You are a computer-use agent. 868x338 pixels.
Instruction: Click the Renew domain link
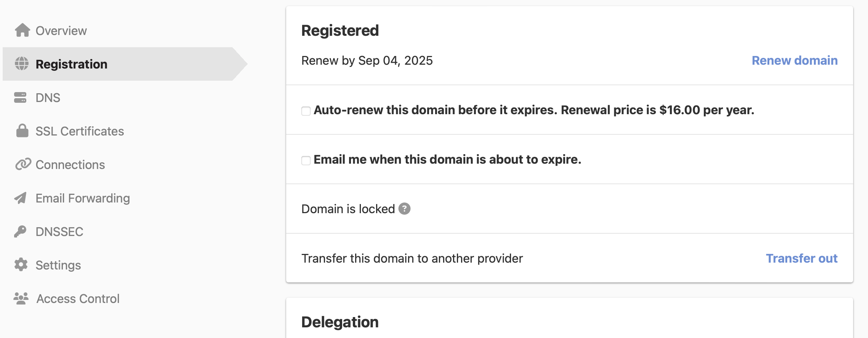click(x=794, y=61)
